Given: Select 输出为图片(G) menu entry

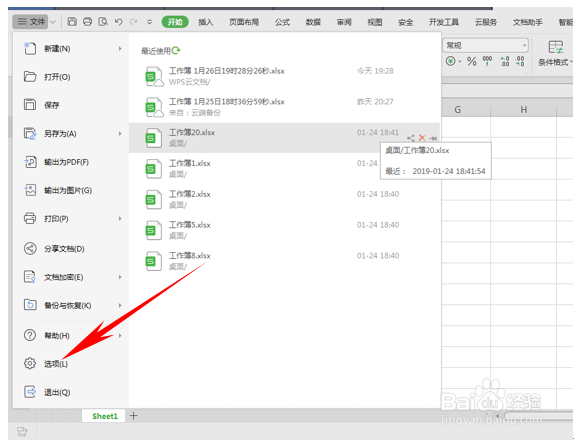Looking at the screenshot, I should tap(71, 190).
